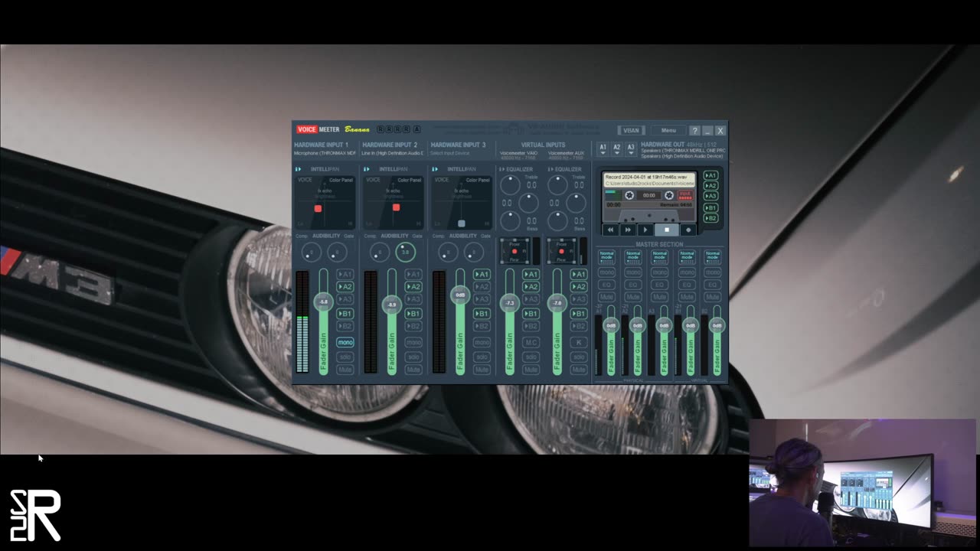Click the IntelliPan icon of Hardware Input 3
Viewport: 980px width, 551px height.
[435, 169]
